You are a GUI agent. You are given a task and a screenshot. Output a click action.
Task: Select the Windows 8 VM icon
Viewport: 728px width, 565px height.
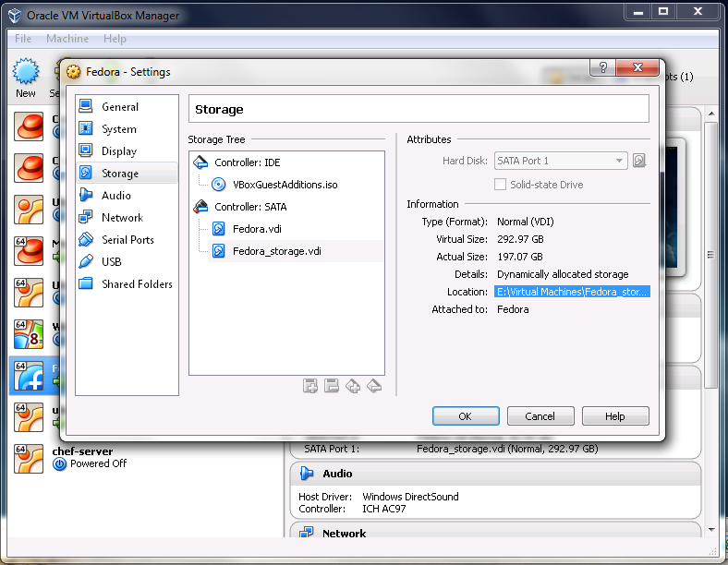pos(29,334)
